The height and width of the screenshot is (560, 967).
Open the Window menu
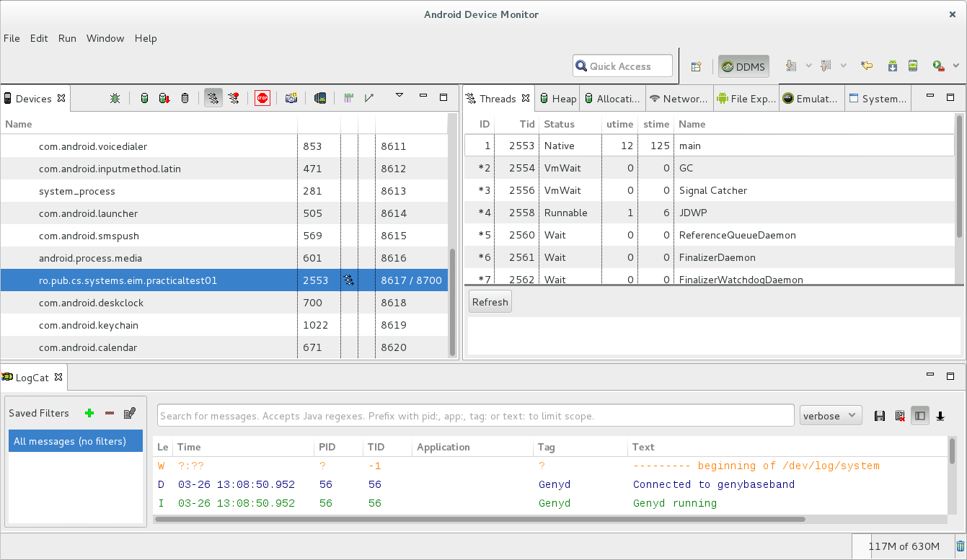point(105,38)
